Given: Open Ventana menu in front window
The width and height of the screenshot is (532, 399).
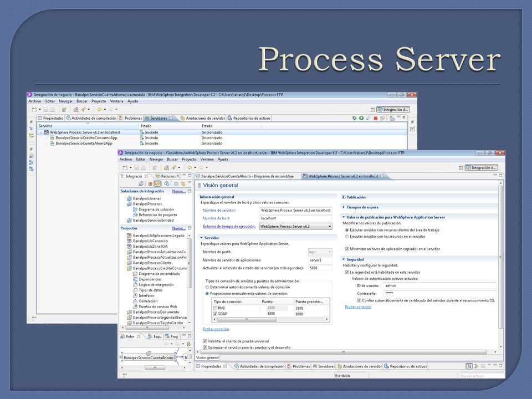Looking at the screenshot, I should point(207,159).
